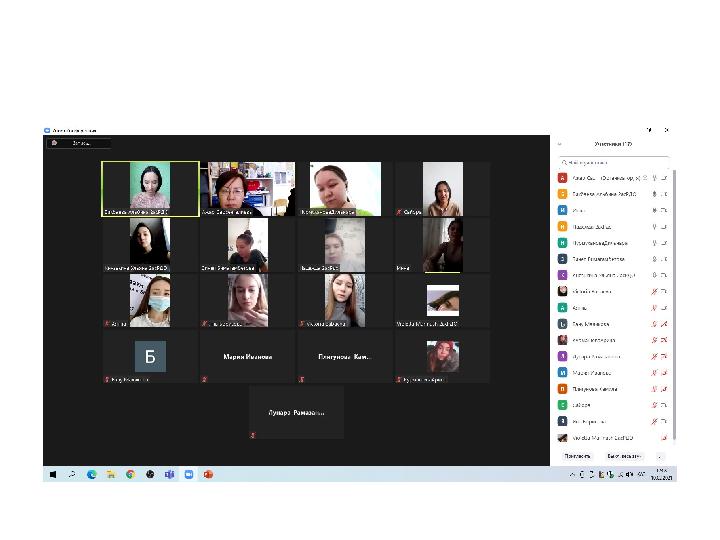Click the mute all button in participants panel
Viewport: 720px width, 540px height.
(624, 456)
